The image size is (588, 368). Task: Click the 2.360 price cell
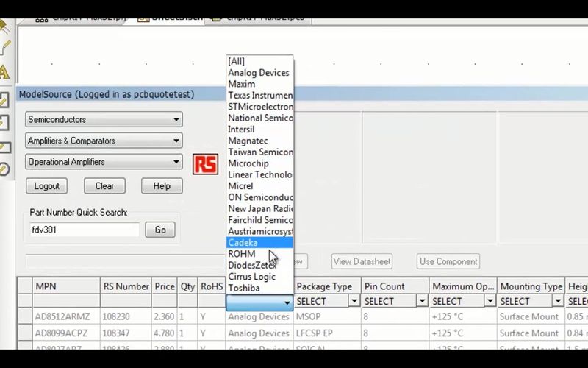[165, 316]
